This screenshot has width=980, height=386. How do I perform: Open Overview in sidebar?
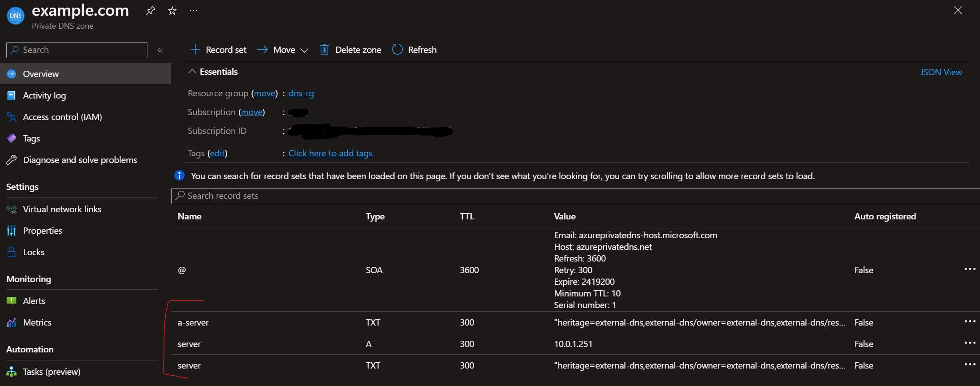click(x=86, y=74)
